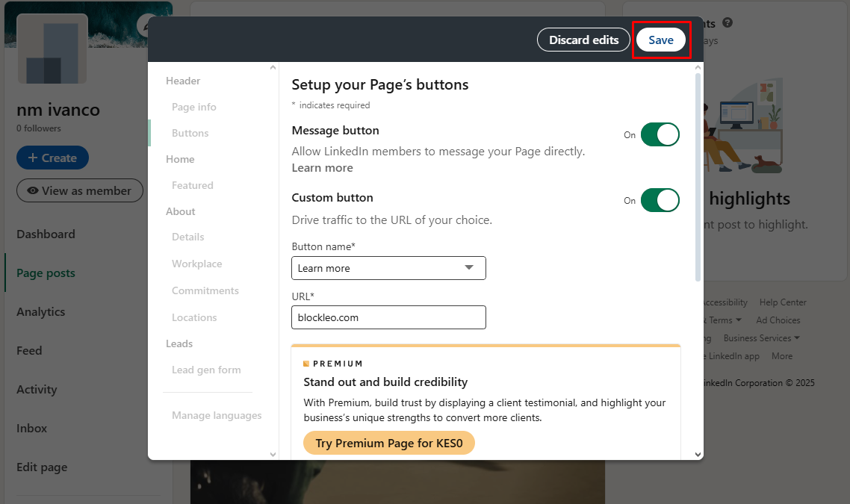Open Help Center footer link
Viewport: 850px width, 504px height.
pos(783,302)
